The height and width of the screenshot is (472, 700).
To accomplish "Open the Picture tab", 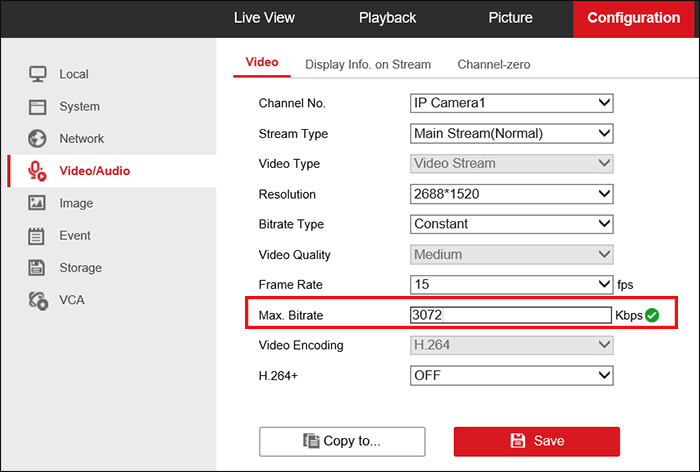I will [510, 18].
